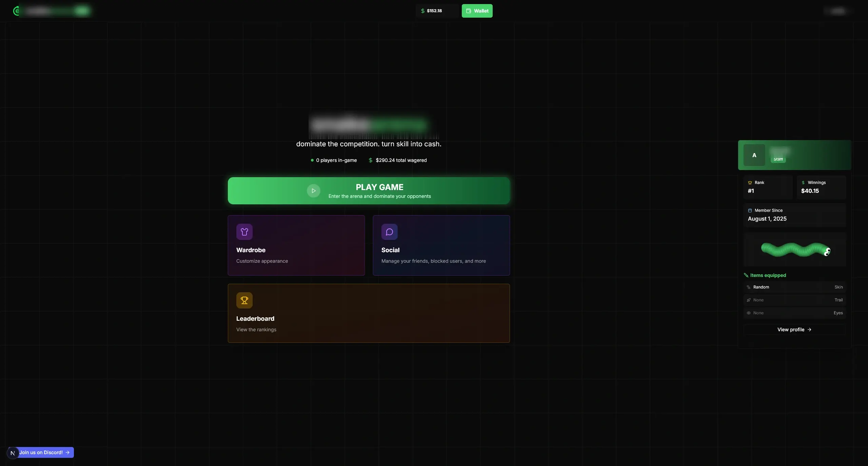Viewport: 868px width, 466px height.
Task: Select the None Eyes row
Action: click(795, 313)
